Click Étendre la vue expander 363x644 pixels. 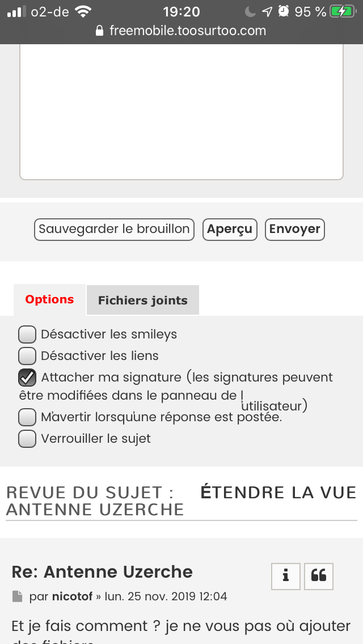click(278, 492)
